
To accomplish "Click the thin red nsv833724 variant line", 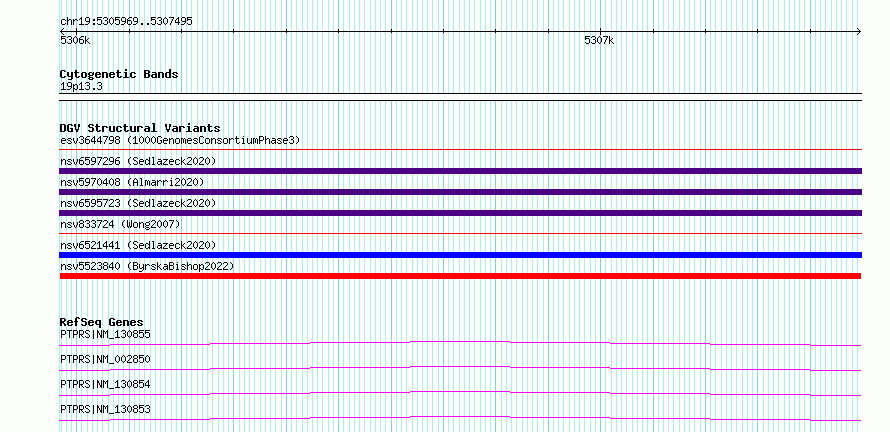I will coord(460,233).
